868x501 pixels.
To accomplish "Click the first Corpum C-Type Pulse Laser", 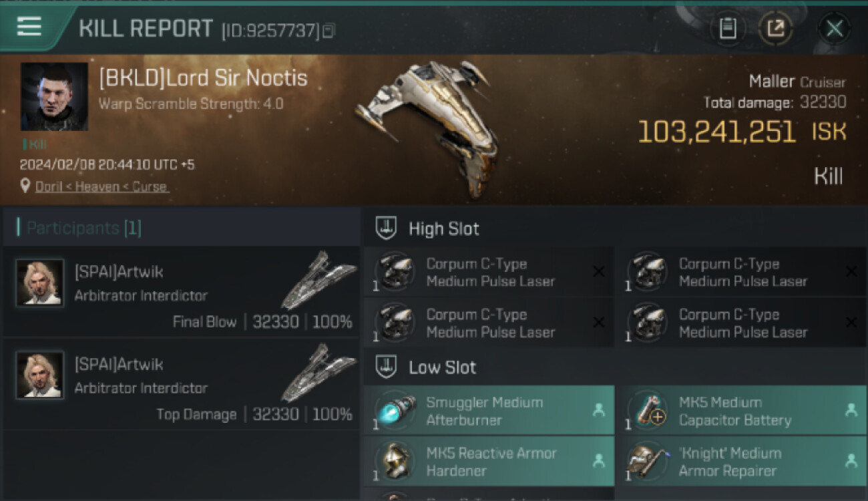I will click(x=489, y=273).
